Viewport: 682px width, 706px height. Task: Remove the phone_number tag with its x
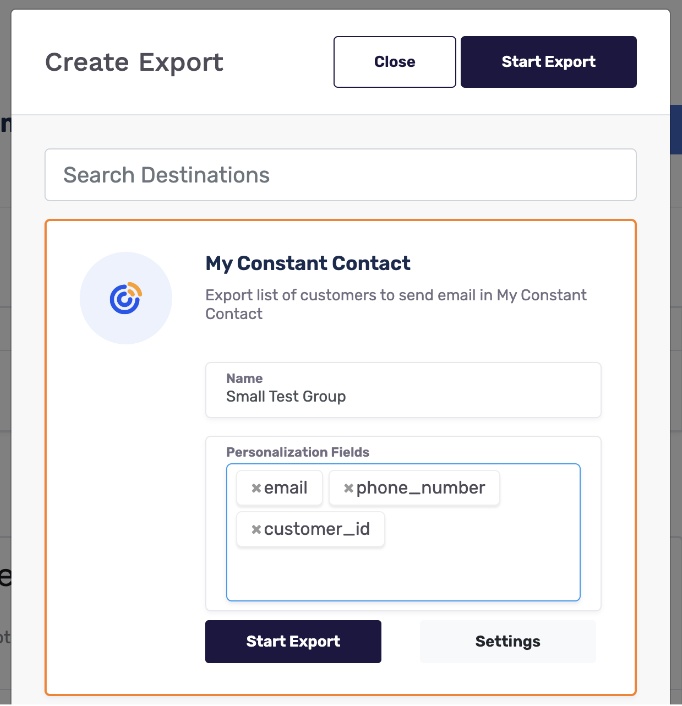click(348, 488)
